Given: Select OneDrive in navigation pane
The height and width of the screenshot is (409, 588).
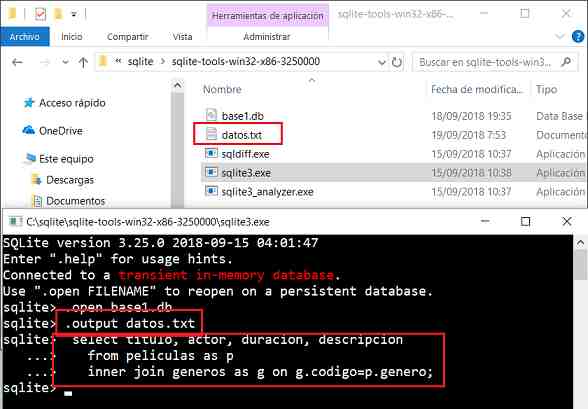Looking at the screenshot, I should [x=61, y=131].
